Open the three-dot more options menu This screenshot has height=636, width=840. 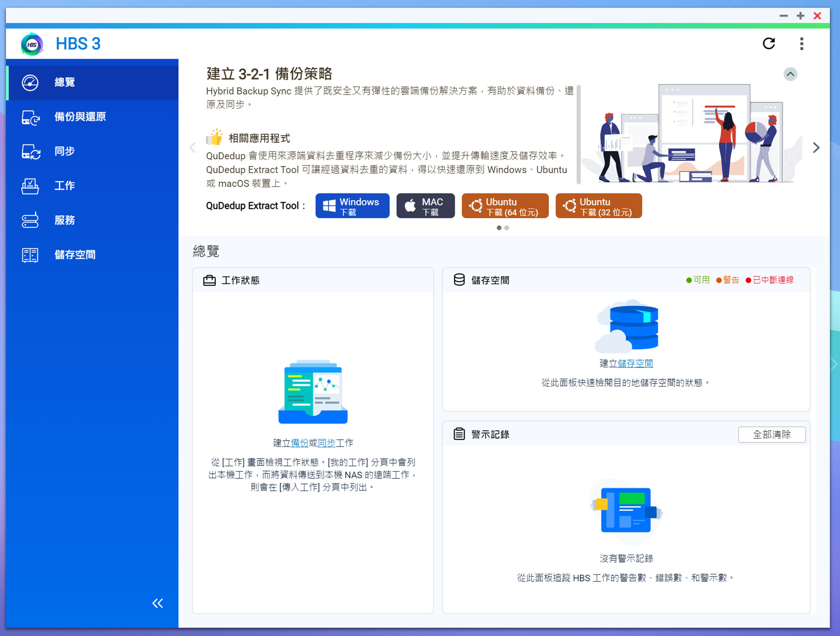802,44
